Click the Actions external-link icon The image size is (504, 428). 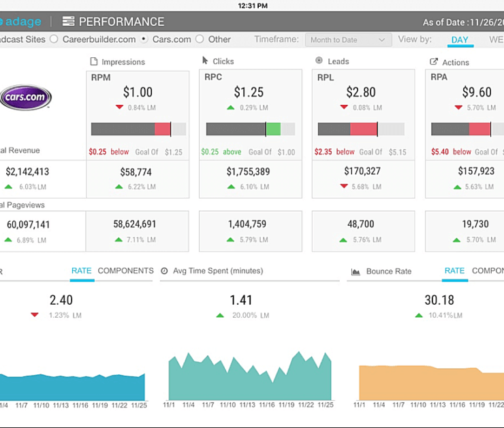[x=434, y=62]
